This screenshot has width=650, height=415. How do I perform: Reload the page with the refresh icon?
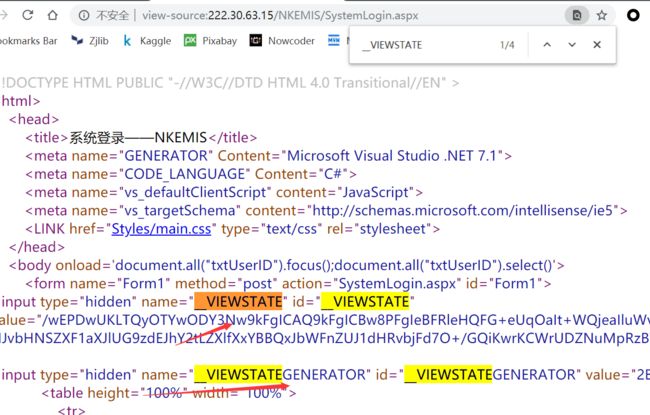click(x=28, y=15)
